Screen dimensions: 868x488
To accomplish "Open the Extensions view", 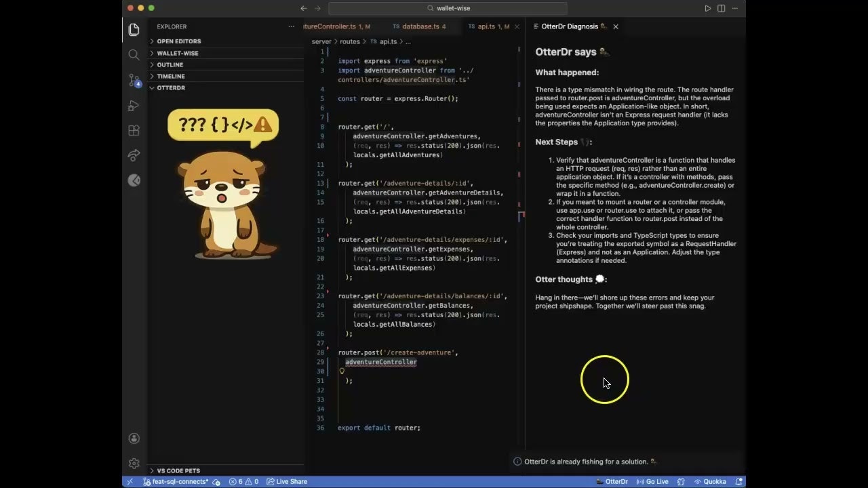I will click(134, 130).
